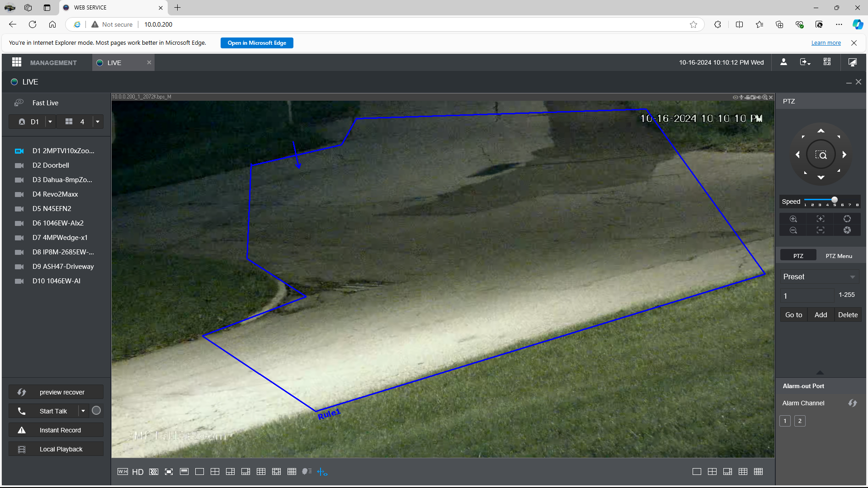Click the Add preset button

(821, 315)
